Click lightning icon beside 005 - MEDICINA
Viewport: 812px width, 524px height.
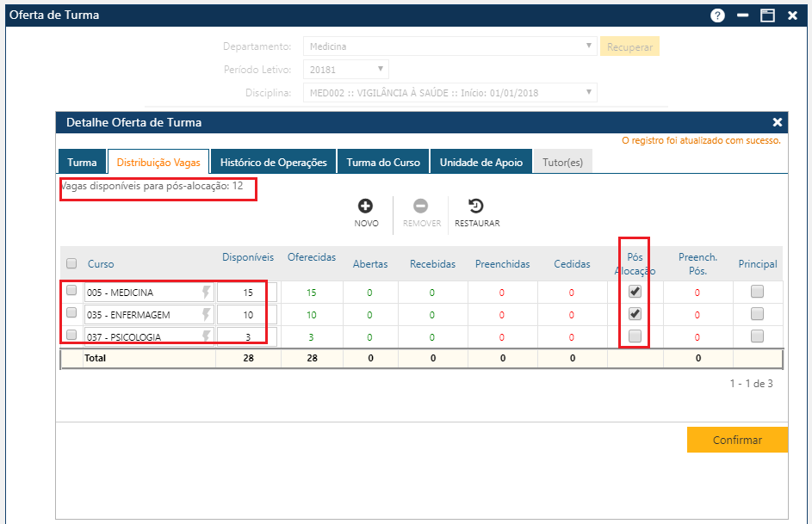tap(206, 293)
